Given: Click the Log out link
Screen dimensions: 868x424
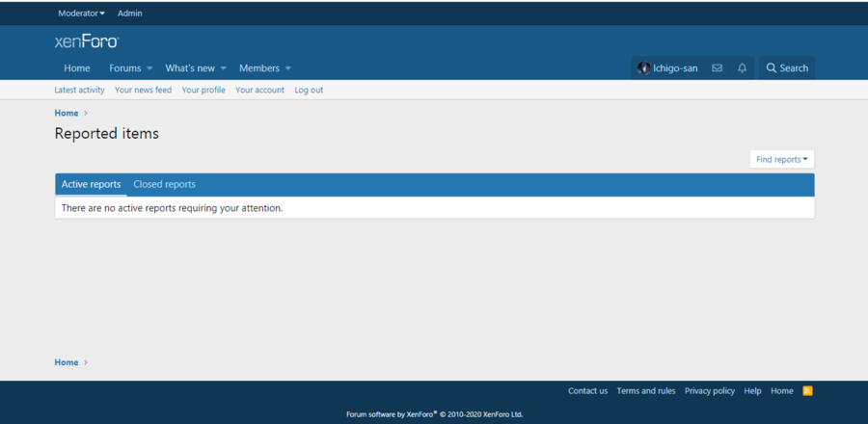Looking at the screenshot, I should point(309,90).
